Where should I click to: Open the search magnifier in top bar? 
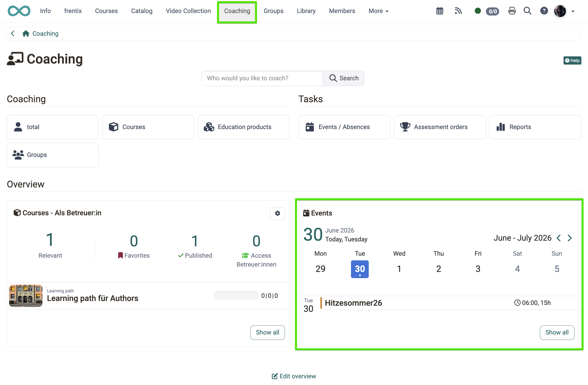527,11
